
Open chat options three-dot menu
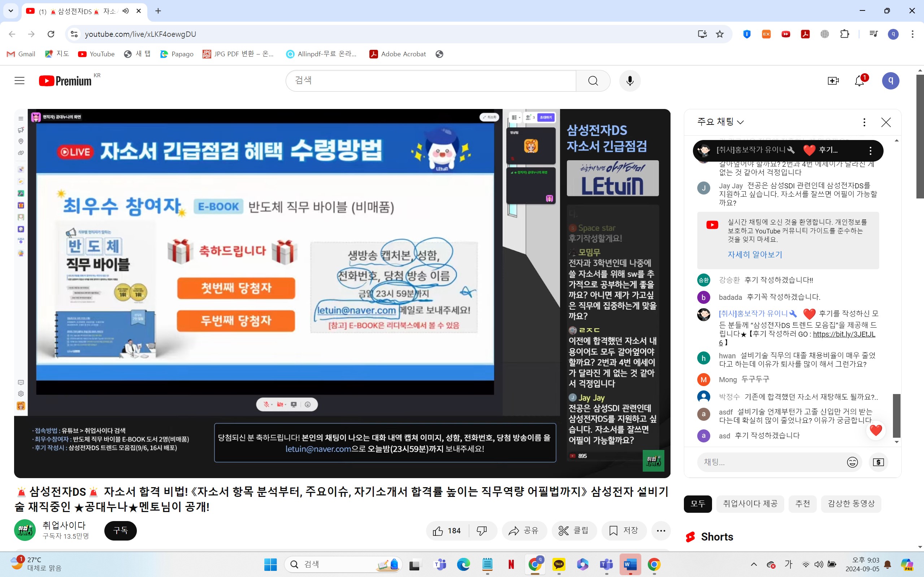click(x=864, y=122)
